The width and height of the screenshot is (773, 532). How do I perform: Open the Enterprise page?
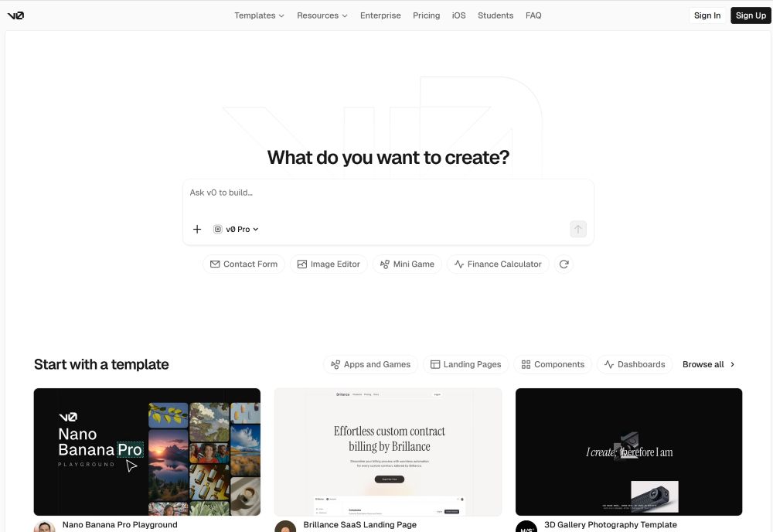click(x=380, y=15)
